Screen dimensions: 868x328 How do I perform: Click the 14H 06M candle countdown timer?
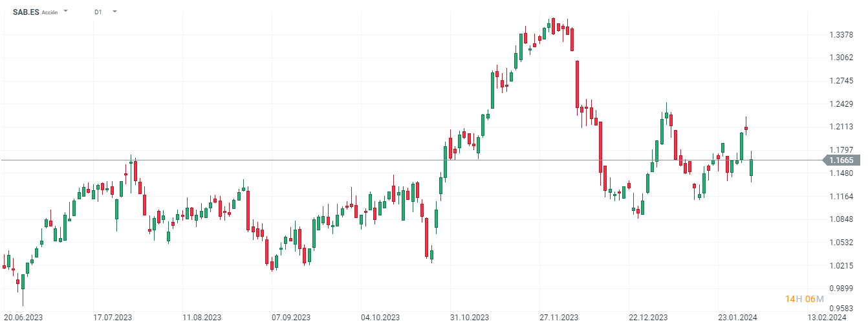click(x=804, y=298)
